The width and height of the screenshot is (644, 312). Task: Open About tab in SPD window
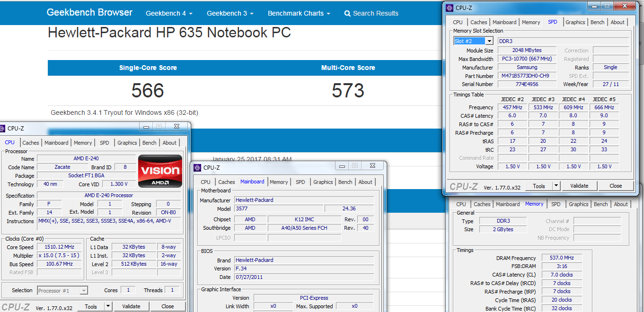618,22
